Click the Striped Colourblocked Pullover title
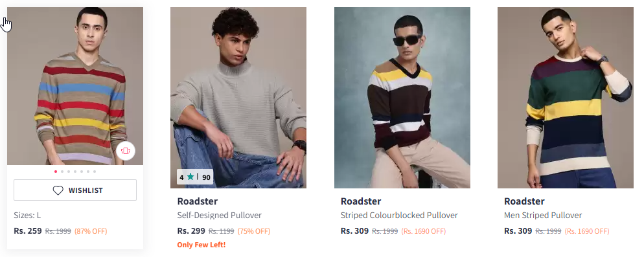This screenshot has height=257, width=644. 399,216
